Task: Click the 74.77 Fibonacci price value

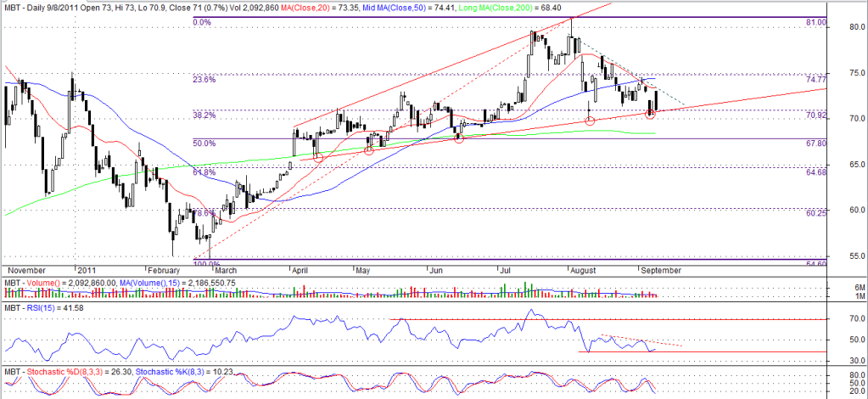Action: pos(815,77)
